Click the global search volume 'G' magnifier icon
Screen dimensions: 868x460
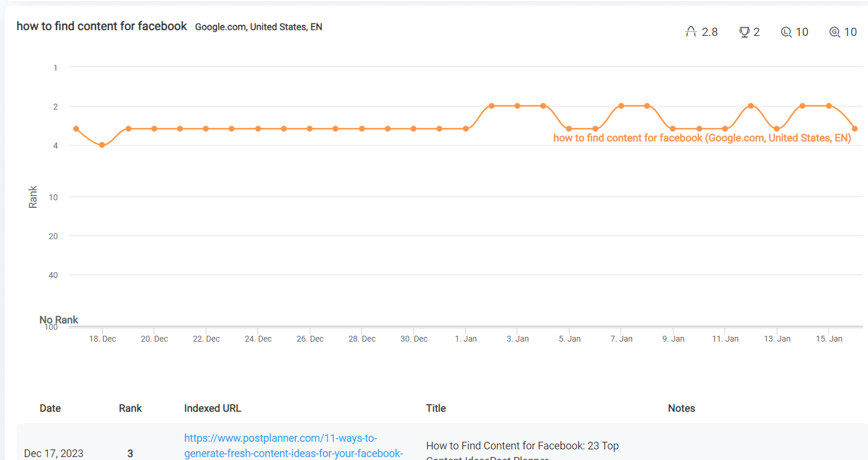834,32
